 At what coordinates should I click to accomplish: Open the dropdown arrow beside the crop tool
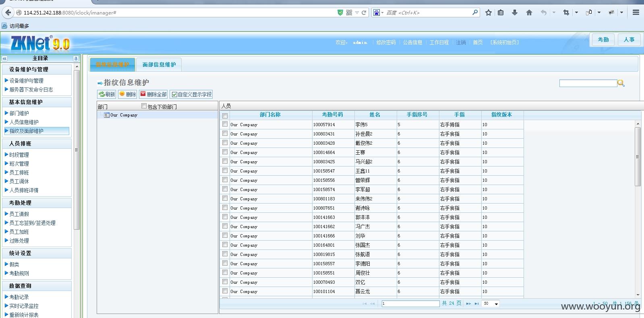click(x=576, y=12)
